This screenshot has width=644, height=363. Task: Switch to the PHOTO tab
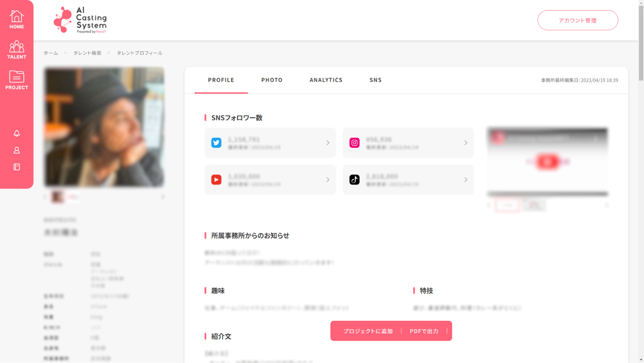272,80
